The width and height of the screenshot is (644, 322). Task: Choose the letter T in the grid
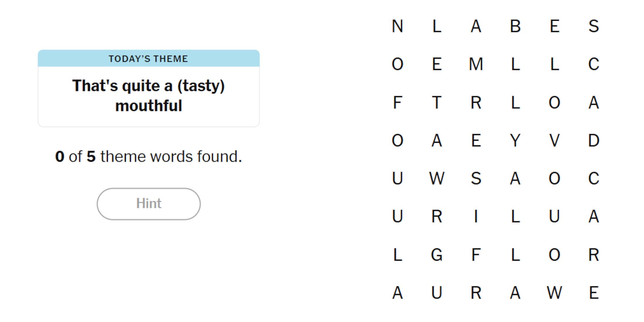click(437, 102)
